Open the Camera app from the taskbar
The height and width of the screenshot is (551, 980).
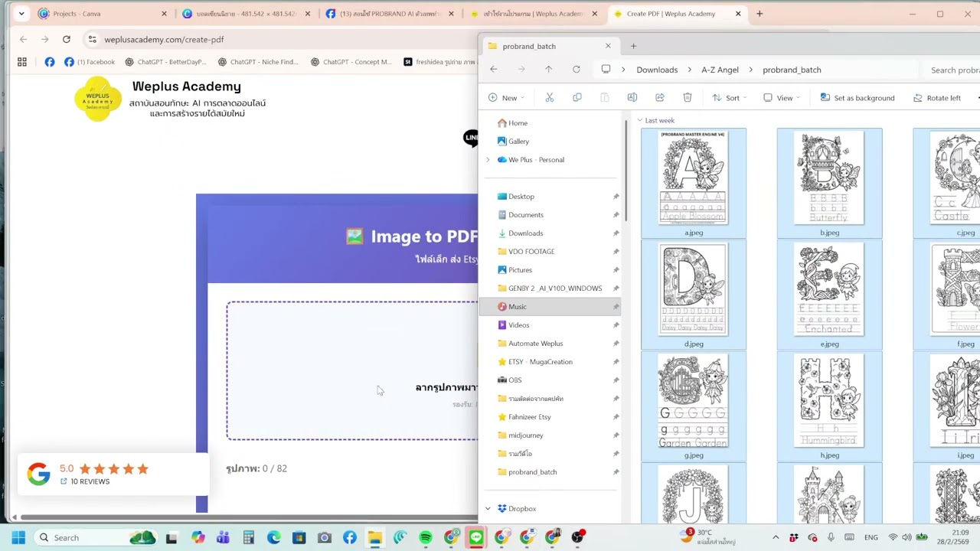tap(324, 538)
